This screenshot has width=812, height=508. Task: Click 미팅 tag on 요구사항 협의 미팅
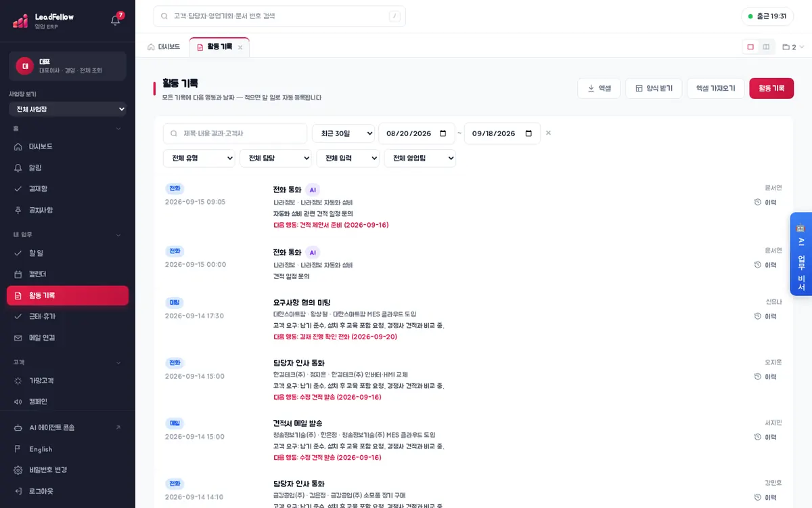(x=175, y=302)
